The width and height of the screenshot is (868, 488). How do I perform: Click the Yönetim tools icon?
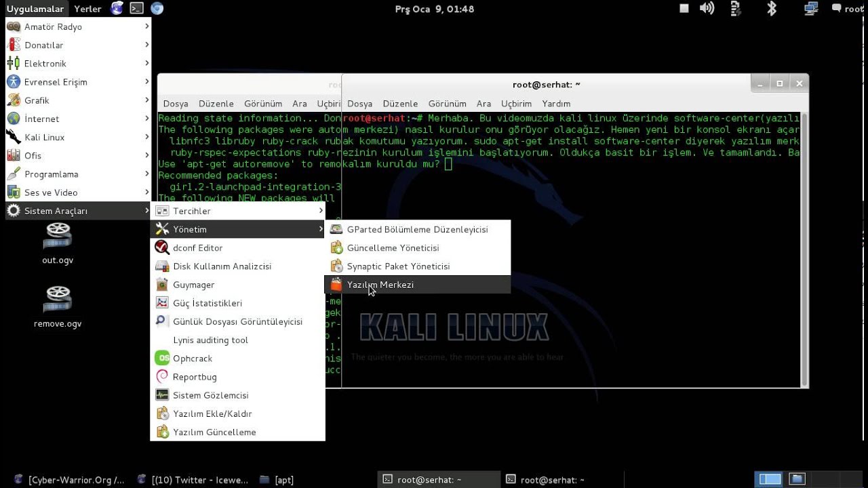point(162,229)
